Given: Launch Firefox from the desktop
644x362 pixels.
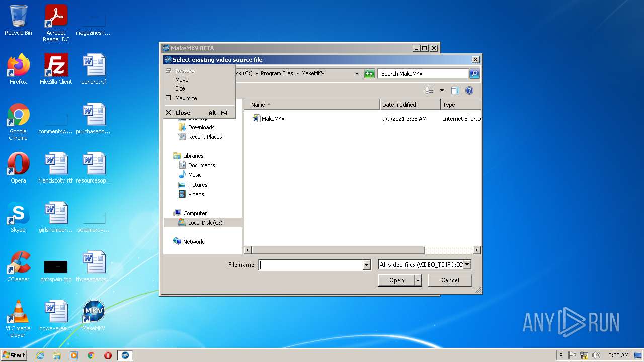Looking at the screenshot, I should click(18, 69).
